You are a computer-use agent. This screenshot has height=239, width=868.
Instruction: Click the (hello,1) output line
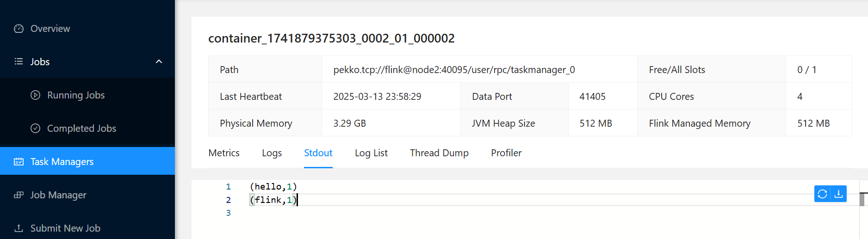(x=273, y=187)
